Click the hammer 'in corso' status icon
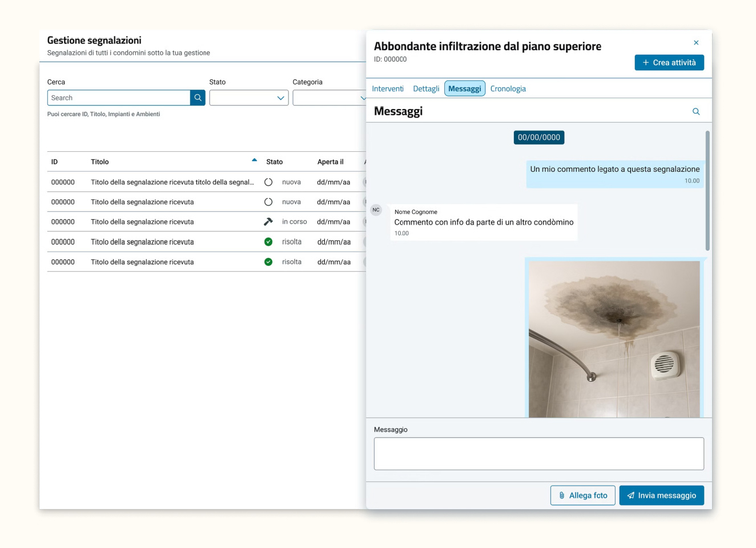The width and height of the screenshot is (756, 548). tap(268, 221)
